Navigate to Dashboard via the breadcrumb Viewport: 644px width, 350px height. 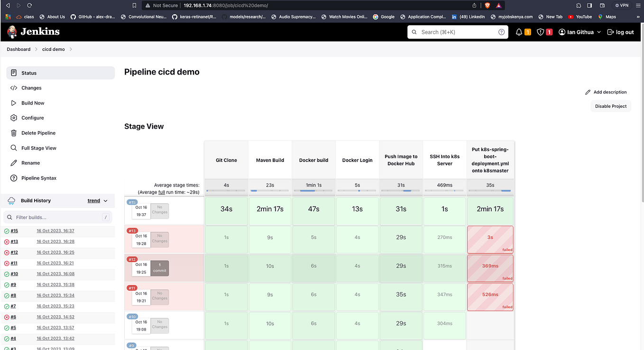pos(18,49)
